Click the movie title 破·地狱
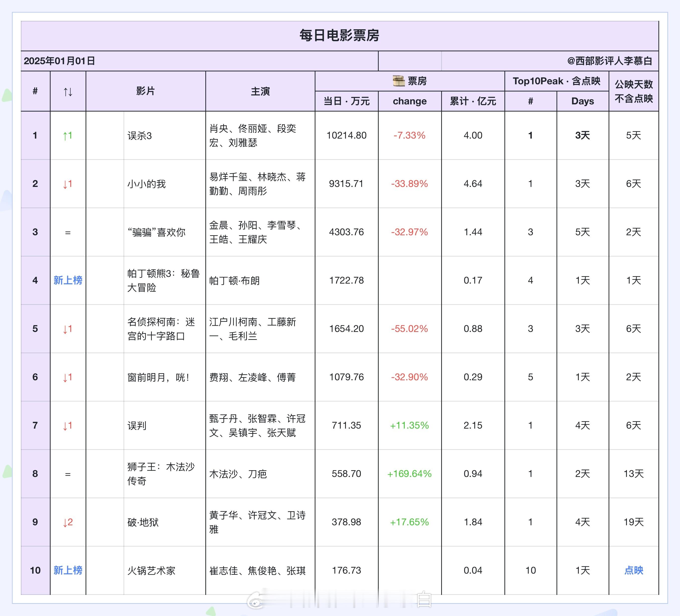 point(143,522)
